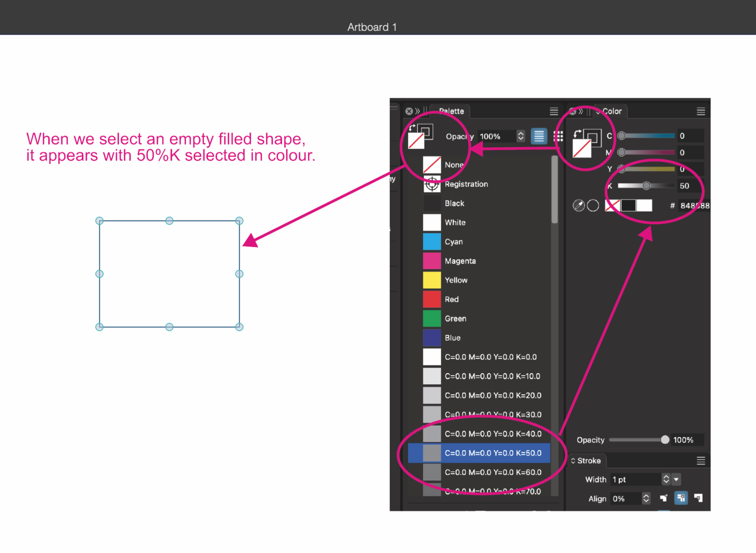The height and width of the screenshot is (553, 756).
Task: Select the Color panel tab
Action: click(x=611, y=111)
